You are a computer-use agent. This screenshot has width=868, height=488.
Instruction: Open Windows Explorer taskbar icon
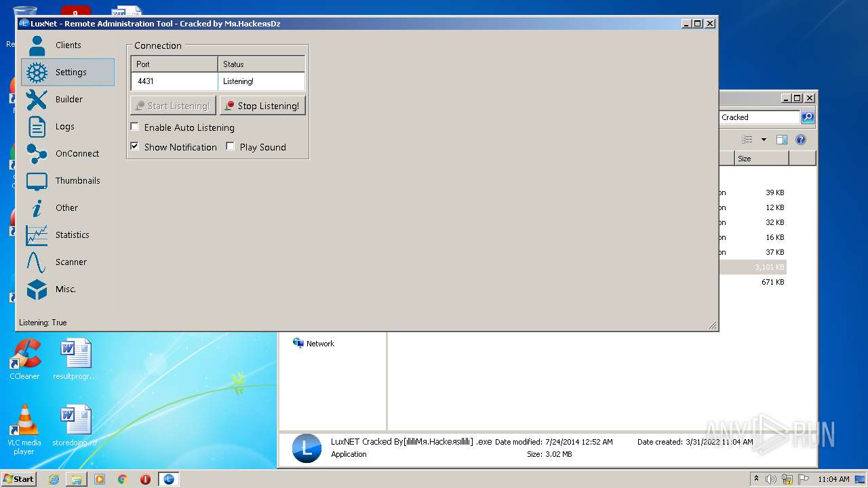pyautogui.click(x=77, y=479)
